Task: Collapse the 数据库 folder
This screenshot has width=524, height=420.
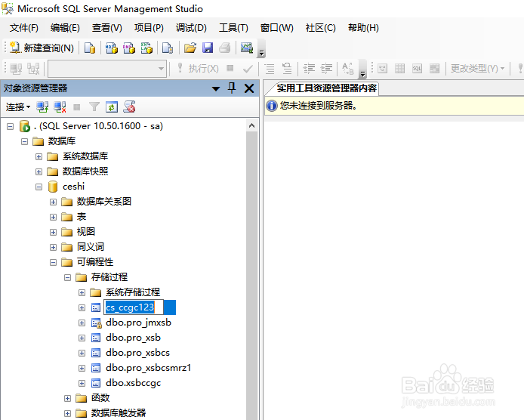Action: click(24, 141)
